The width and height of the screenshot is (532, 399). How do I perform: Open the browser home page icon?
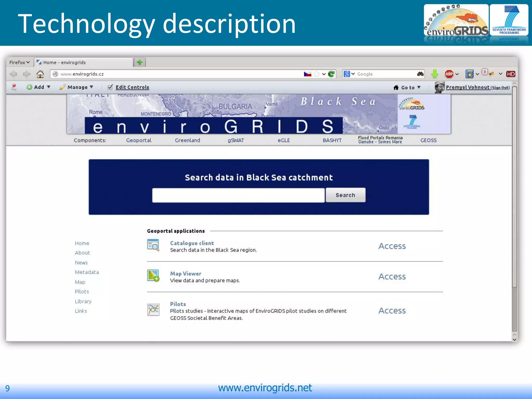coord(40,74)
